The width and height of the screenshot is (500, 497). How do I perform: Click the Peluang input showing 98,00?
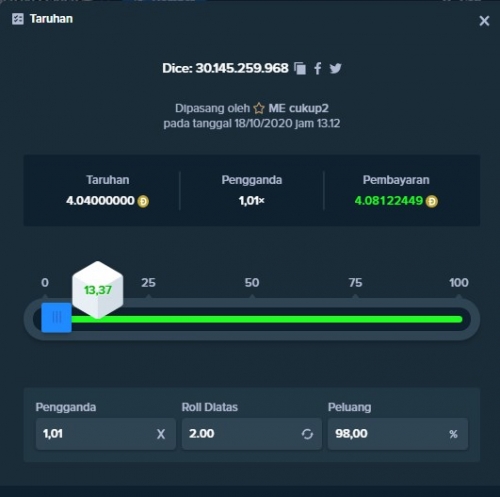398,434
